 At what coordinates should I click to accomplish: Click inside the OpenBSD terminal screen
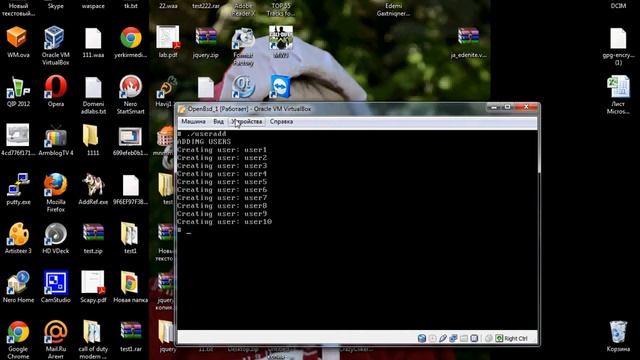(x=358, y=230)
